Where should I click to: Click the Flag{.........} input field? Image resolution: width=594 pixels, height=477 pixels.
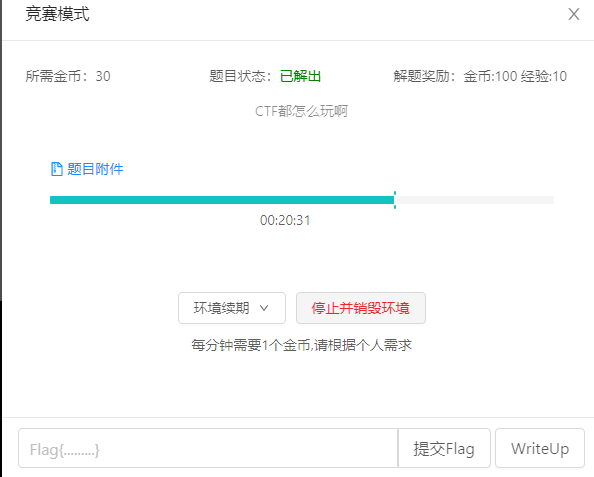[x=208, y=448]
